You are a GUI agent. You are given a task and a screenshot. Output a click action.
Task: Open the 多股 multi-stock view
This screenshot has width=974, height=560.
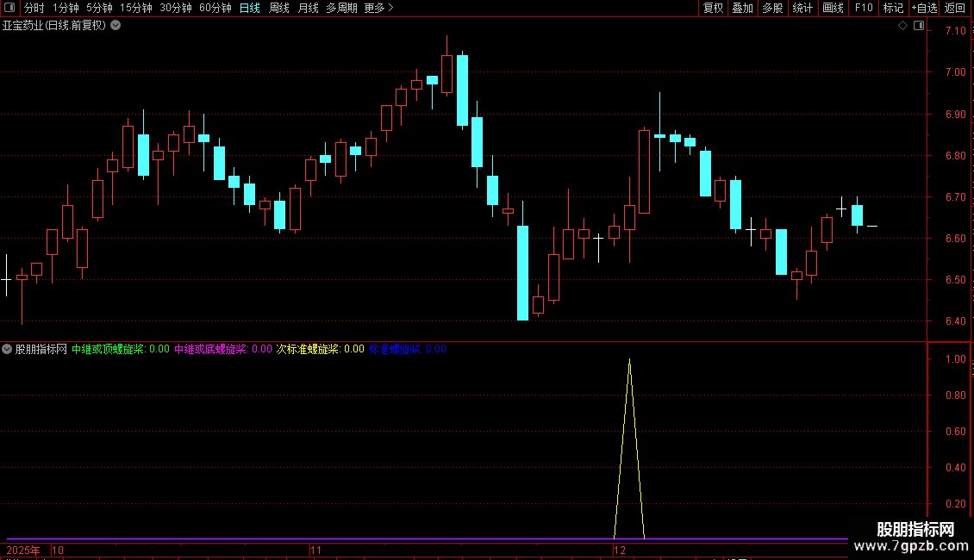pyautogui.click(x=773, y=8)
